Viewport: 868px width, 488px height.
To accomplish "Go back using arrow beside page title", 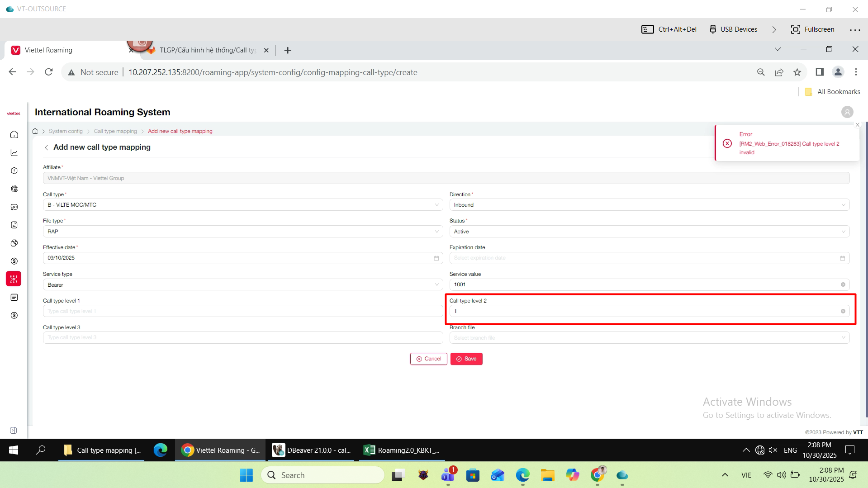I will point(47,147).
